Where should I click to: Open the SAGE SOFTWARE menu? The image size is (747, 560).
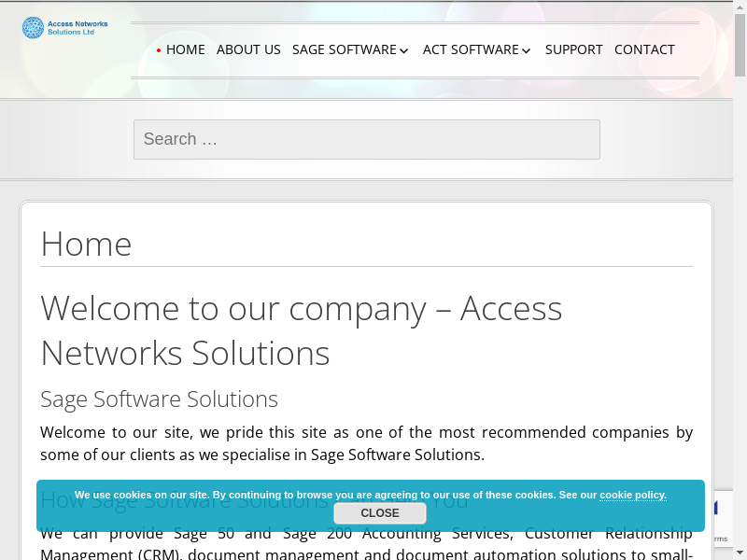(344, 49)
